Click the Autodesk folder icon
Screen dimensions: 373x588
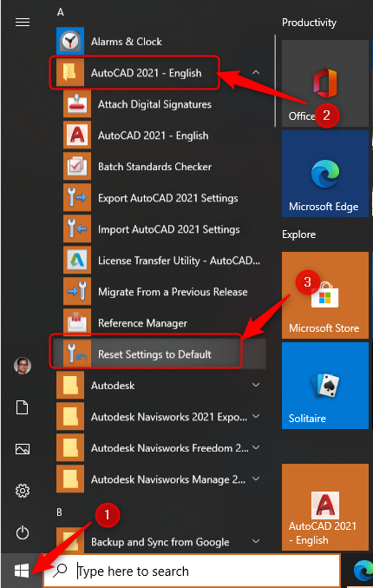[70, 385]
